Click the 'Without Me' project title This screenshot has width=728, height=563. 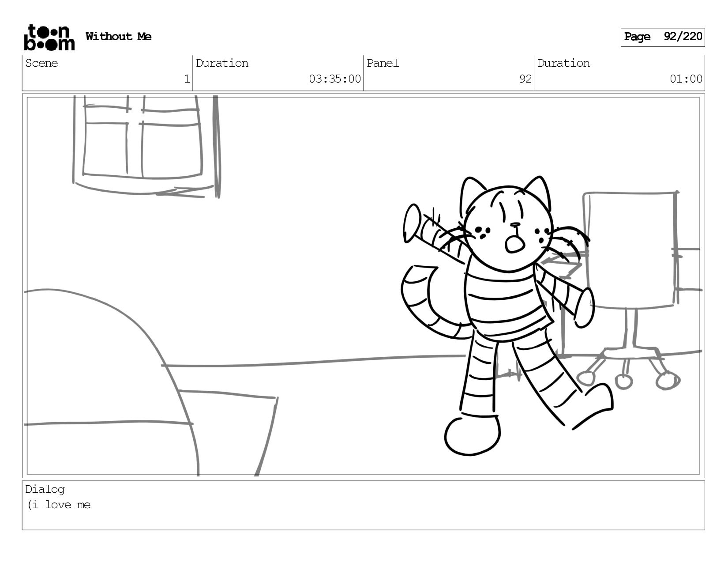pyautogui.click(x=118, y=37)
